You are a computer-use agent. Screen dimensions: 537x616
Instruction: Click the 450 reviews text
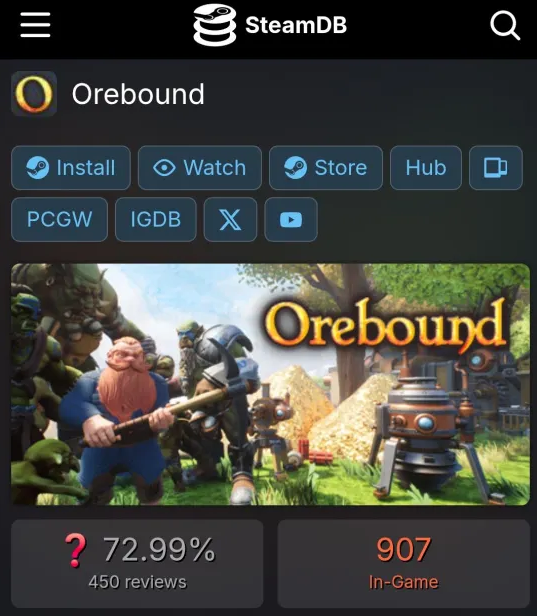(x=137, y=582)
